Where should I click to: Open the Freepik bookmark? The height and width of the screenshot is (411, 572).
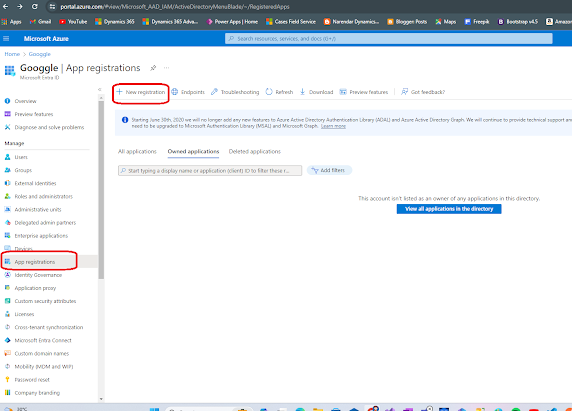coord(477,22)
